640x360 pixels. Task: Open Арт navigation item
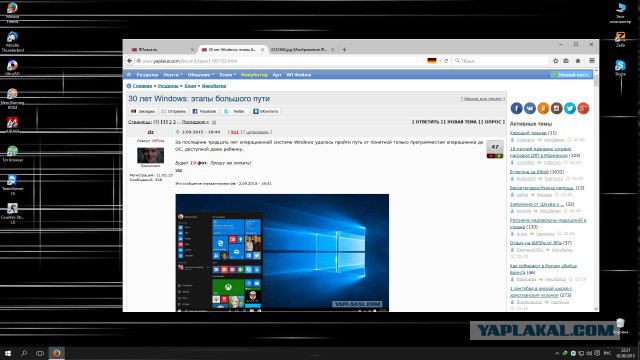tap(277, 75)
